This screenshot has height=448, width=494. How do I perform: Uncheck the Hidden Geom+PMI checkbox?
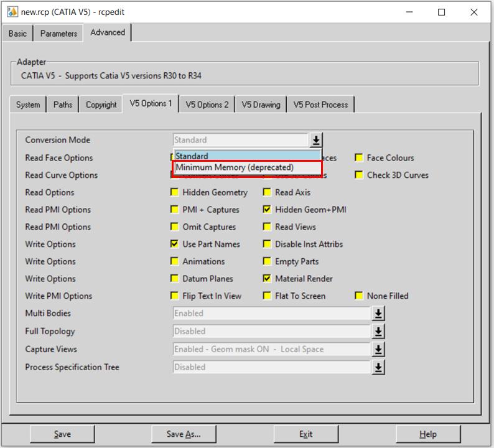[267, 210]
